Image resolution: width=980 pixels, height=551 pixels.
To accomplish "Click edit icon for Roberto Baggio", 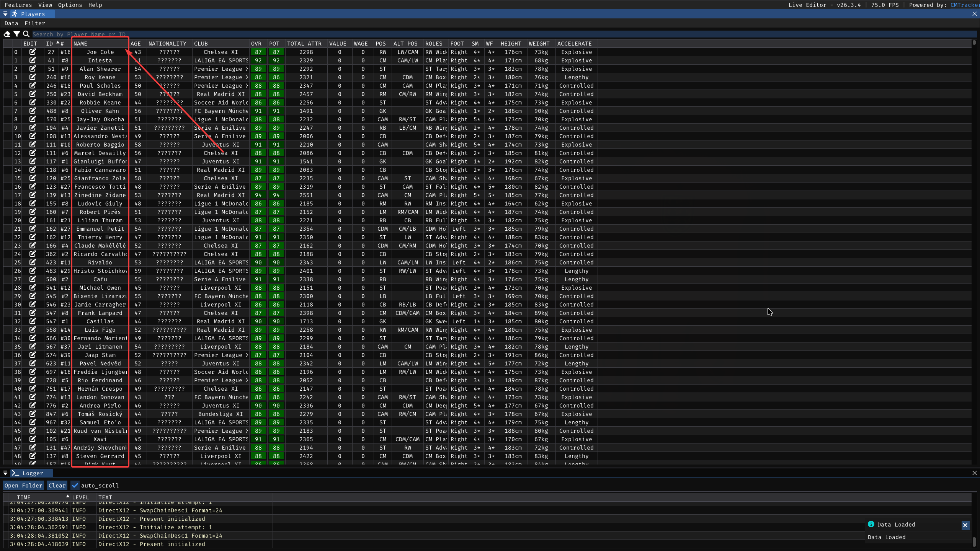I will pyautogui.click(x=33, y=144).
